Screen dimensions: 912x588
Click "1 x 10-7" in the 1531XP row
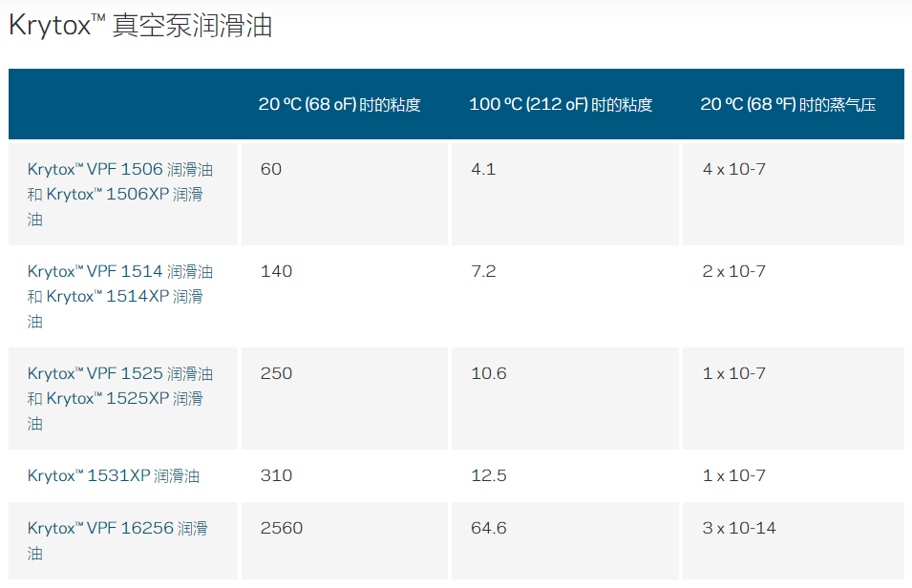tap(734, 475)
